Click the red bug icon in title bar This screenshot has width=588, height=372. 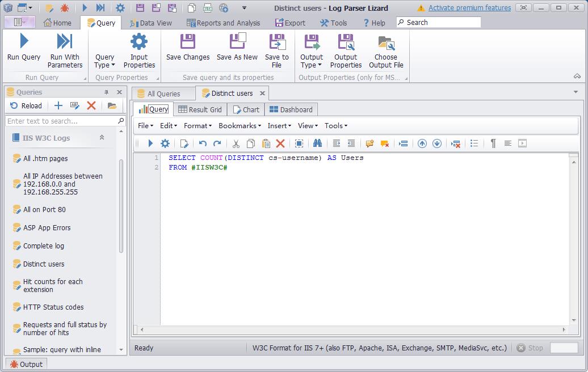(64, 8)
